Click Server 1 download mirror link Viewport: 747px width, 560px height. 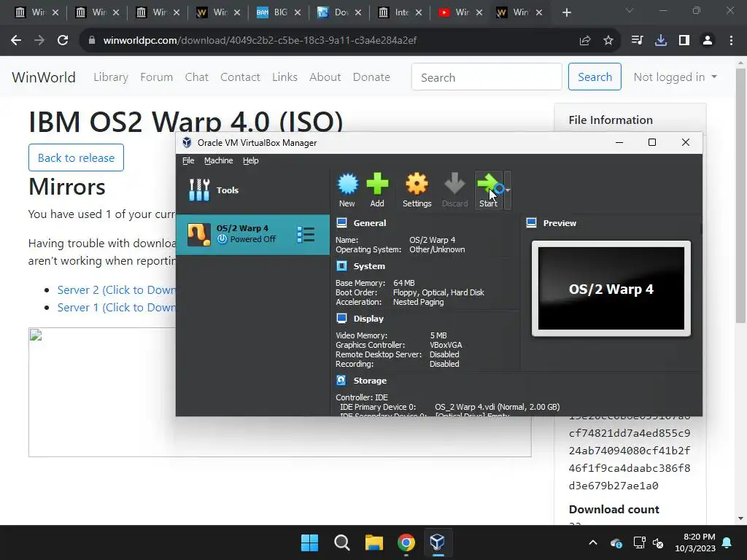pos(116,308)
